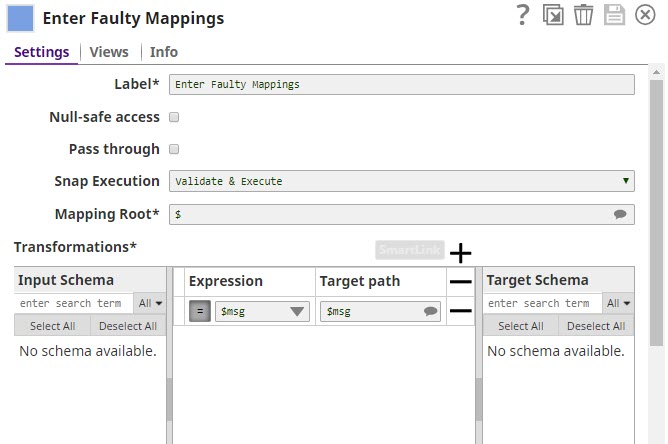Click the export/pop-out snap icon
The width and height of the screenshot is (668, 444).
tap(553, 15)
